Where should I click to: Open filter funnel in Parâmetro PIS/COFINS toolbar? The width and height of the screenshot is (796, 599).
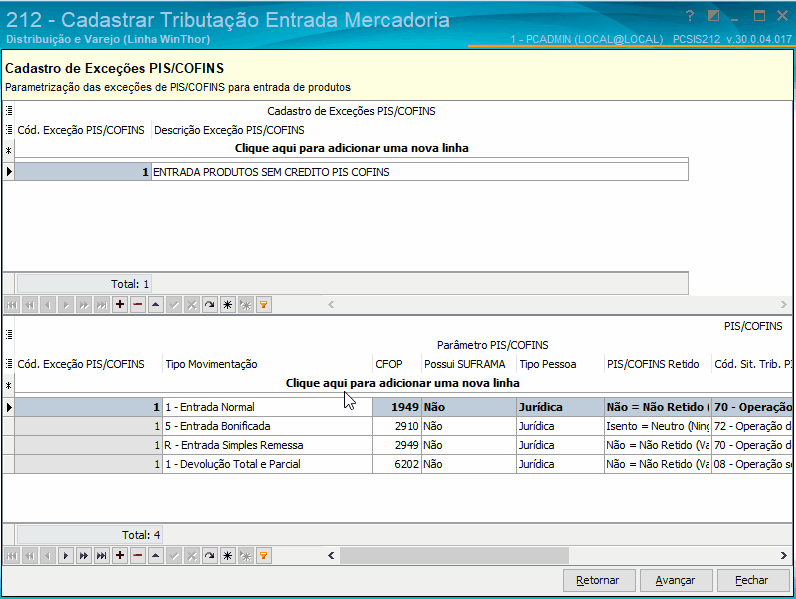(263, 555)
